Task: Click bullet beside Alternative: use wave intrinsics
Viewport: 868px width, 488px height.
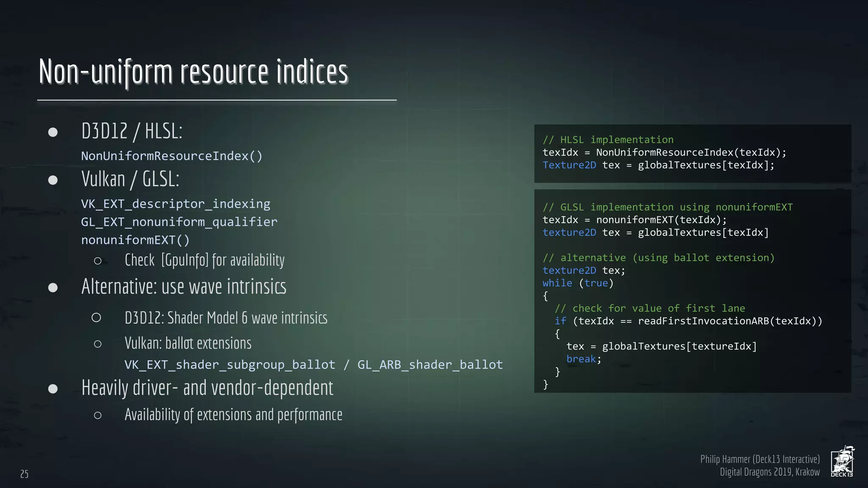Action: pos(53,288)
